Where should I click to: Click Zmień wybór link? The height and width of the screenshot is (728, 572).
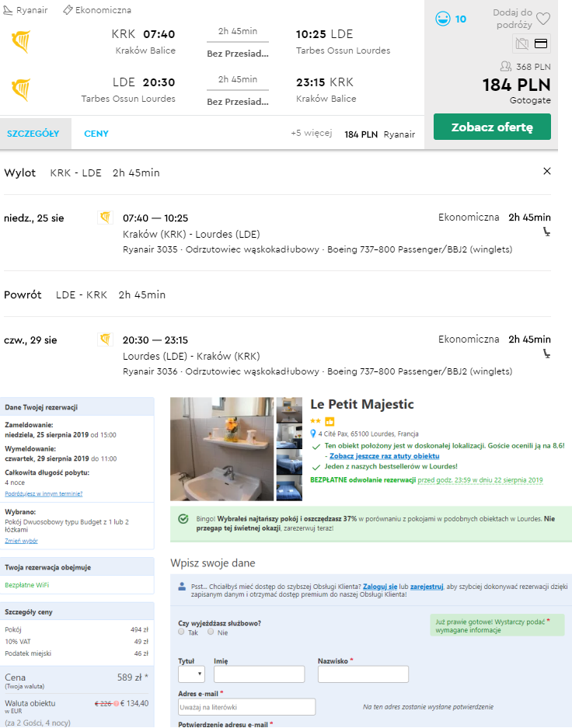coord(21,541)
